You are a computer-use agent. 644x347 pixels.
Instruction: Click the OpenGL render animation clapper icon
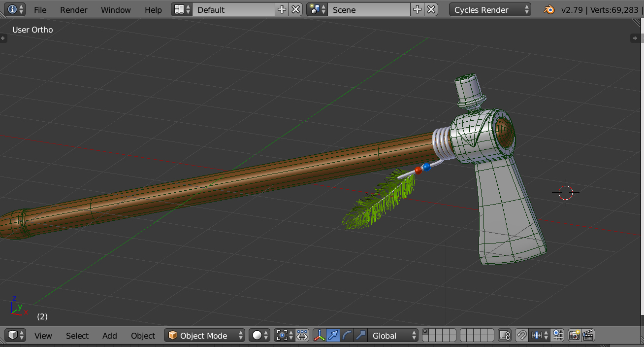pyautogui.click(x=588, y=335)
